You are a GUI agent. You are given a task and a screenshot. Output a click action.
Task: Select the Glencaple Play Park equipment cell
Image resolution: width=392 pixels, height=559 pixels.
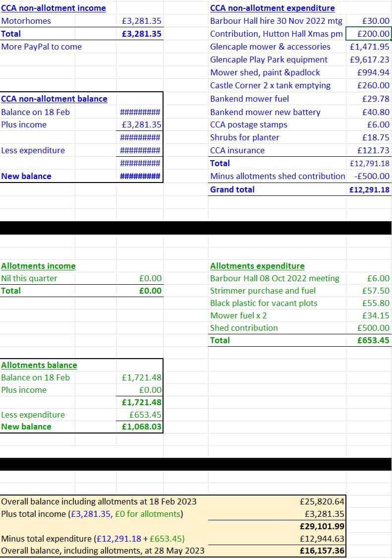269,60
